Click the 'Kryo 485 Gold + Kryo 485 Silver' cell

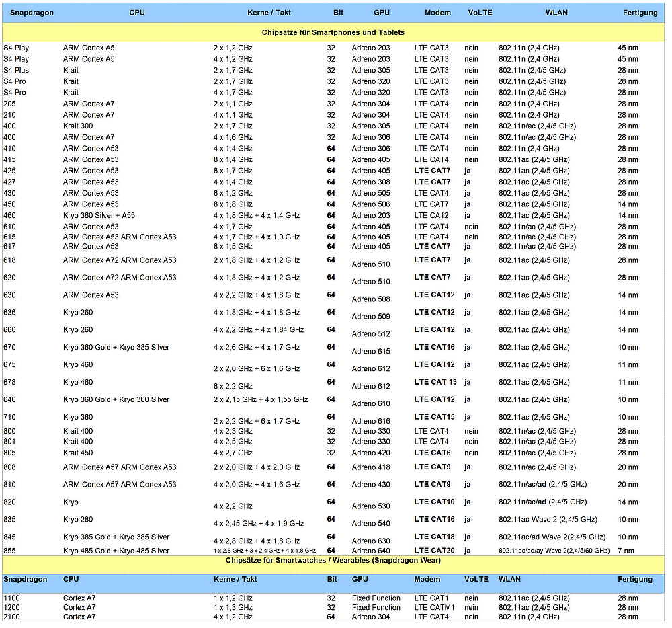[x=116, y=551]
